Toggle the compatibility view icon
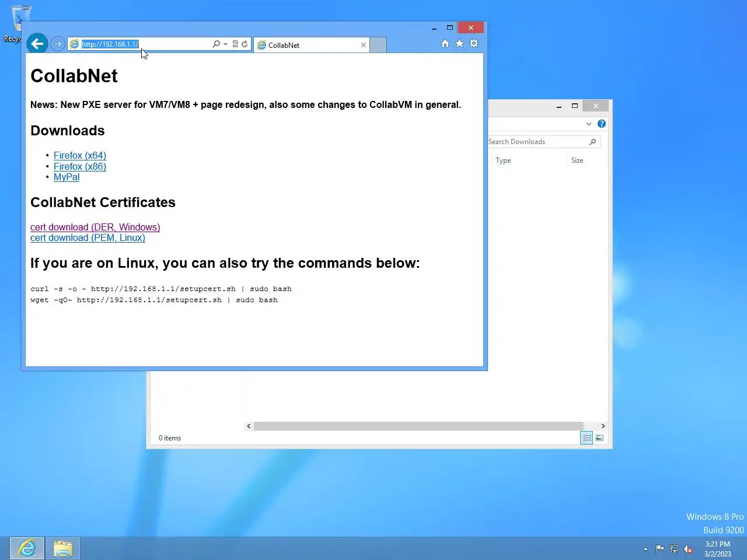The image size is (747, 560). (235, 44)
